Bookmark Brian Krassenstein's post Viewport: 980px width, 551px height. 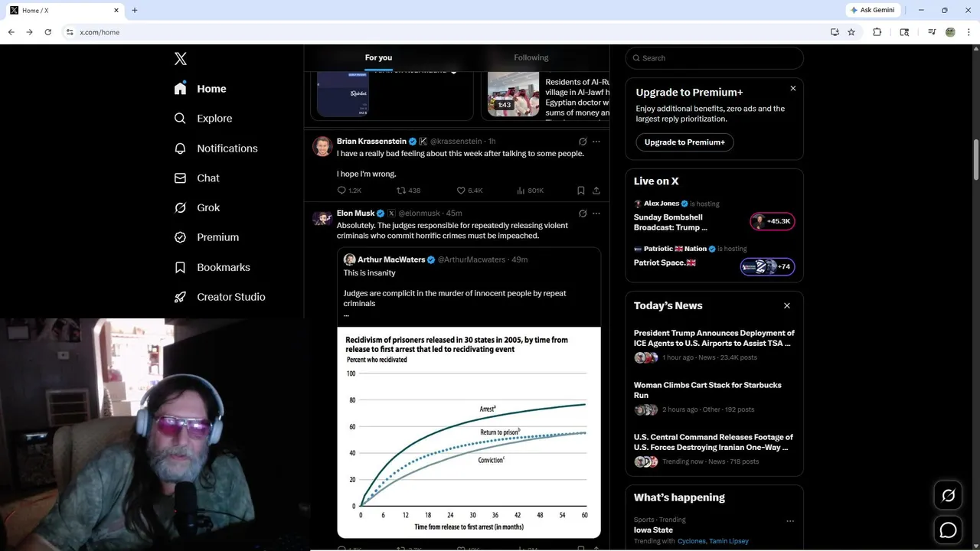[581, 191]
